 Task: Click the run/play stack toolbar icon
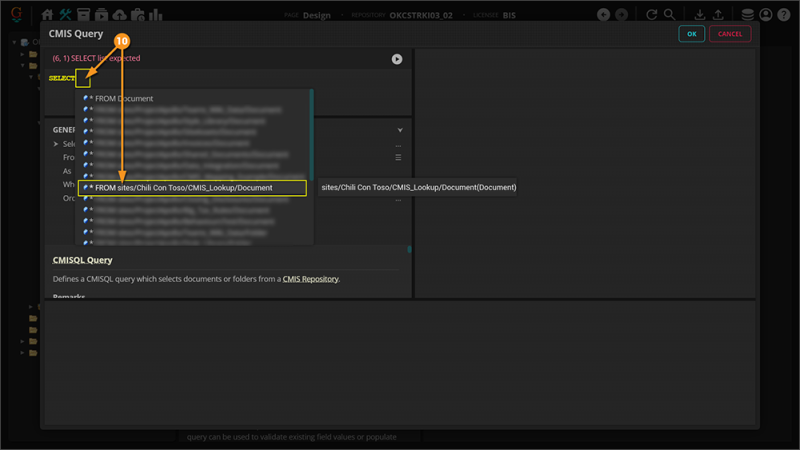tap(102, 15)
